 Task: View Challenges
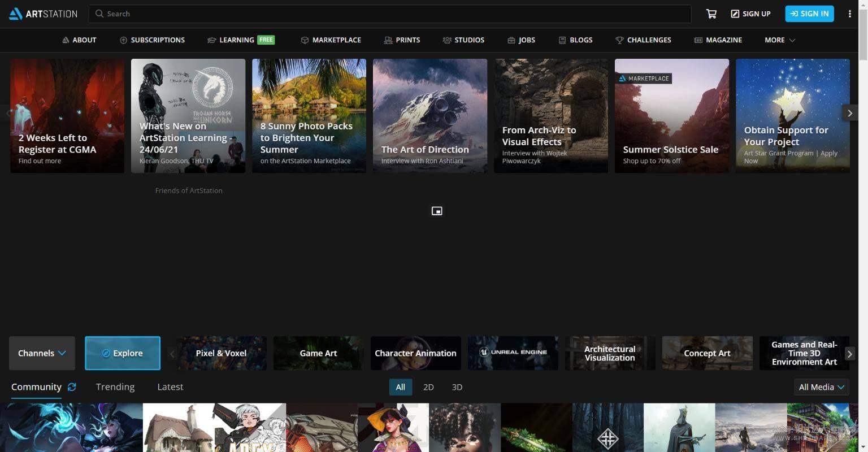tap(643, 40)
